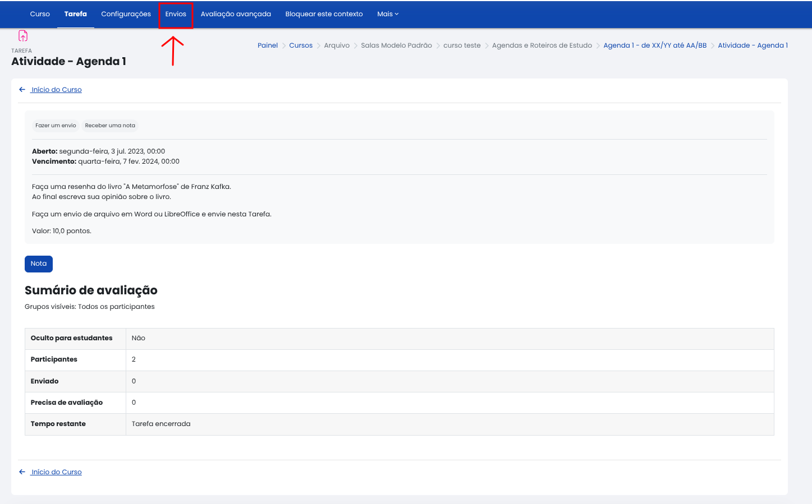Click Agenda 1 - de XX/YY breadcrumb
This screenshot has width=812, height=504.
click(x=655, y=45)
